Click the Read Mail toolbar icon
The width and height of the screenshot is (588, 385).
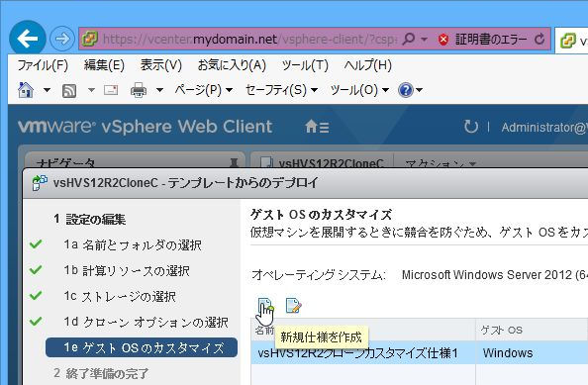click(x=111, y=90)
